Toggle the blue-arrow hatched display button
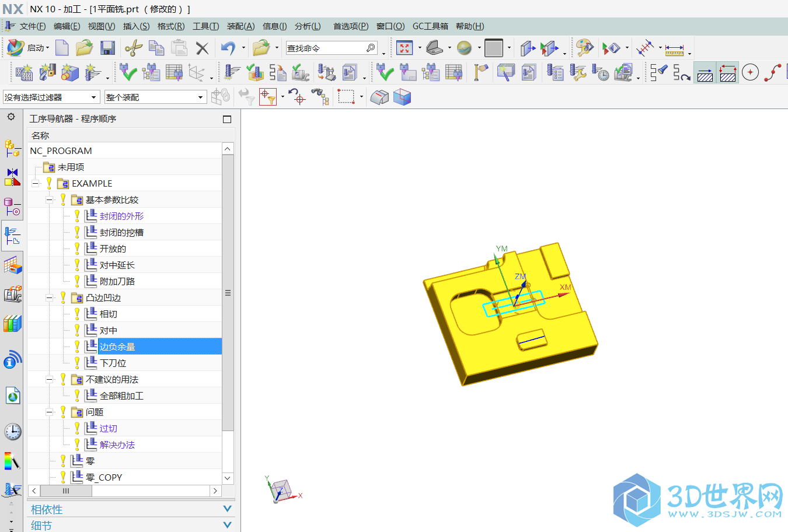The width and height of the screenshot is (788, 532). click(705, 73)
